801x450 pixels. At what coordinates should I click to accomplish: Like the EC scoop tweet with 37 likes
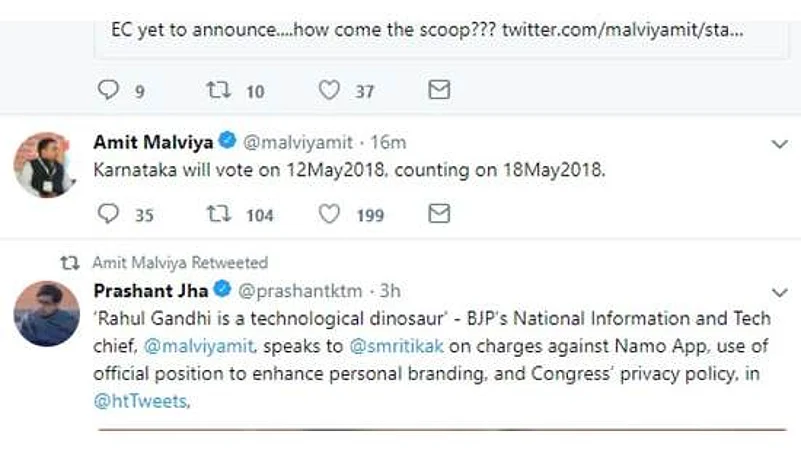329,90
